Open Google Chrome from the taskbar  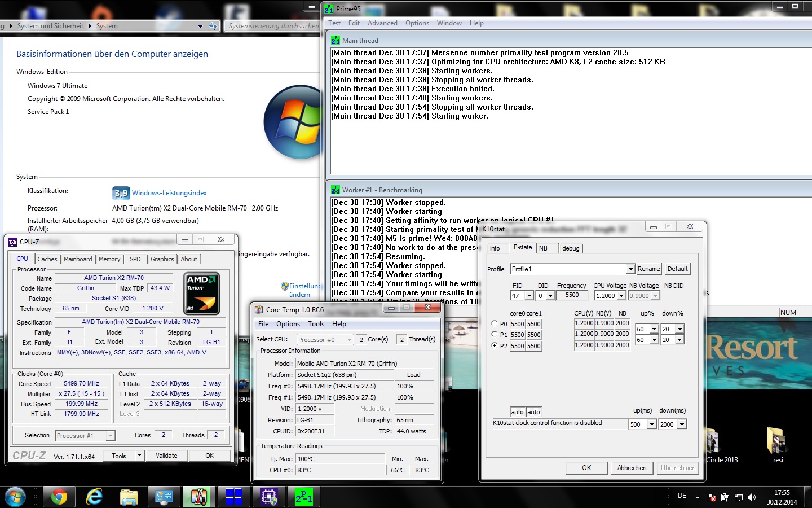(59, 497)
